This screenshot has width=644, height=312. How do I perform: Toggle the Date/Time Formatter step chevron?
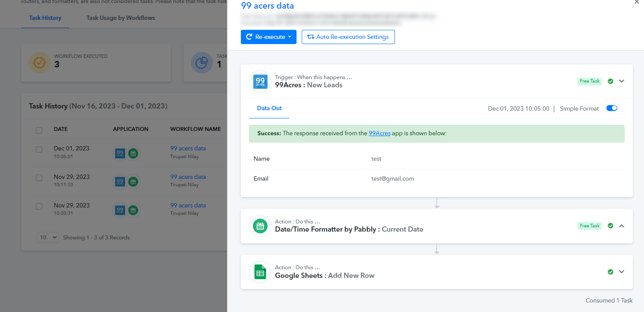coord(622,226)
